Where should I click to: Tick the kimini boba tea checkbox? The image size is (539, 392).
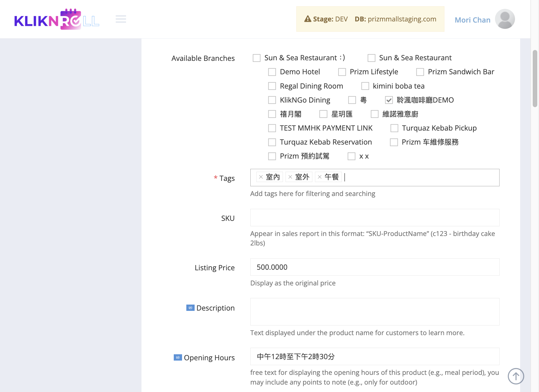(365, 86)
